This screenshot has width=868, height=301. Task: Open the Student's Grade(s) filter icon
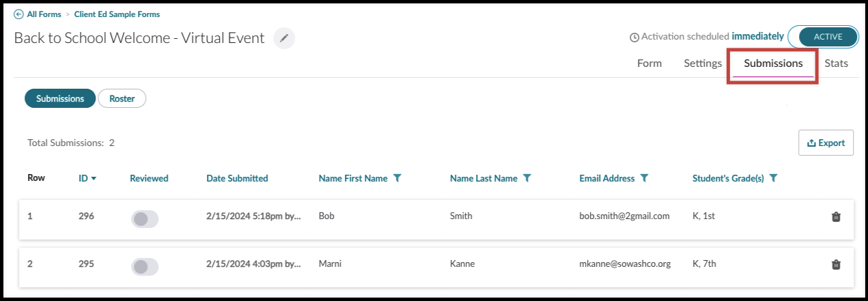coord(773,178)
